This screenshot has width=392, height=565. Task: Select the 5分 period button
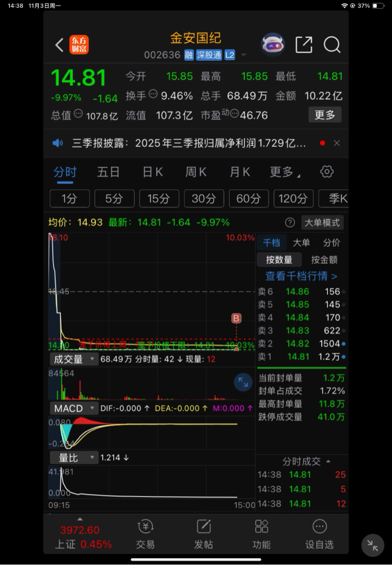pos(114,199)
